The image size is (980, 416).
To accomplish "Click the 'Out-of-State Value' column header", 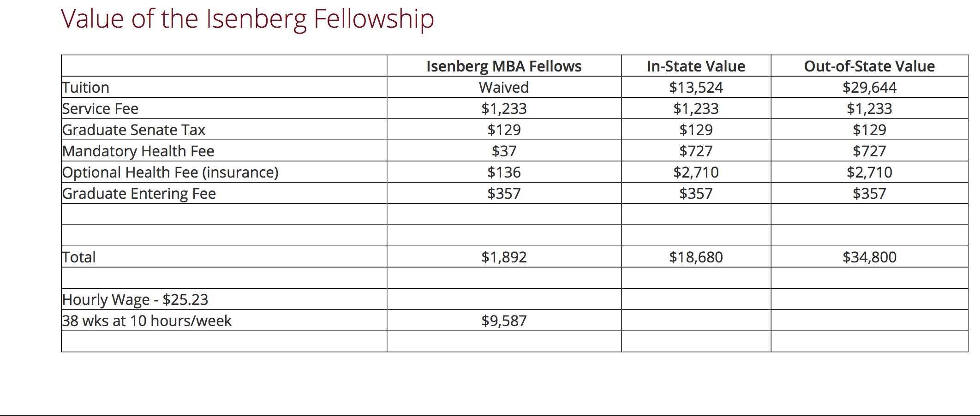I will click(x=869, y=66).
